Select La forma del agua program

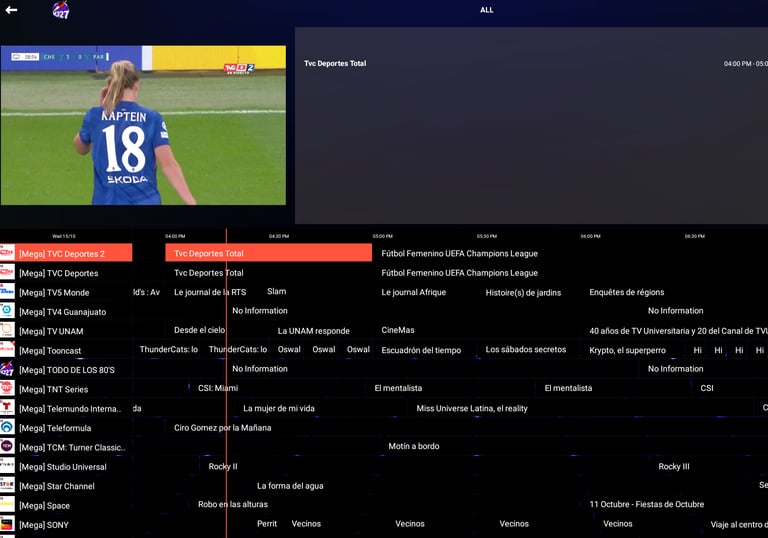pyautogui.click(x=290, y=486)
